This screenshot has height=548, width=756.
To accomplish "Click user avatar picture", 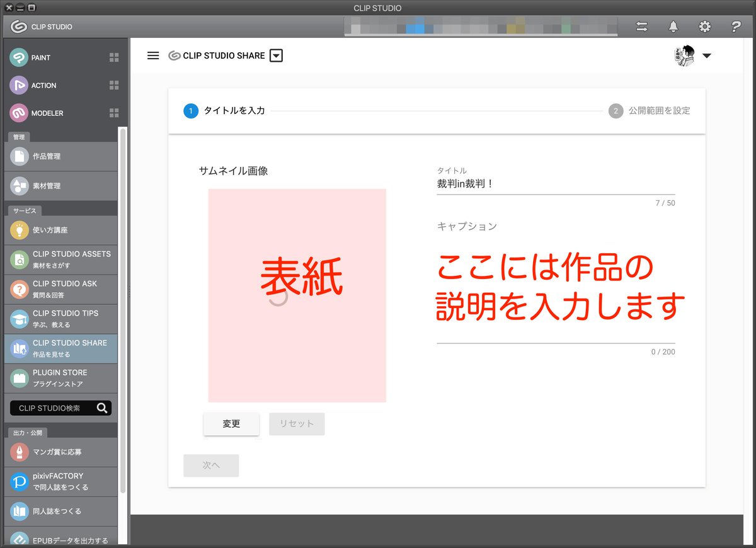I will coord(684,55).
